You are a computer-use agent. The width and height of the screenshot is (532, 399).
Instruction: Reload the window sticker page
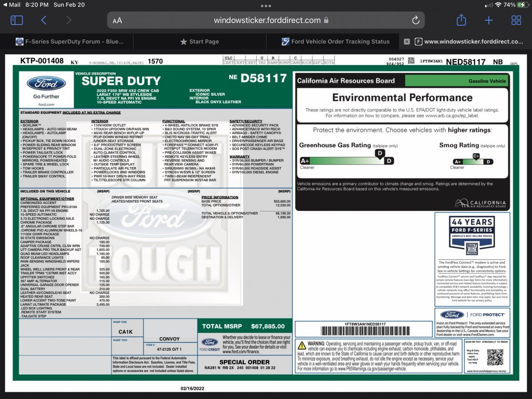[x=415, y=20]
